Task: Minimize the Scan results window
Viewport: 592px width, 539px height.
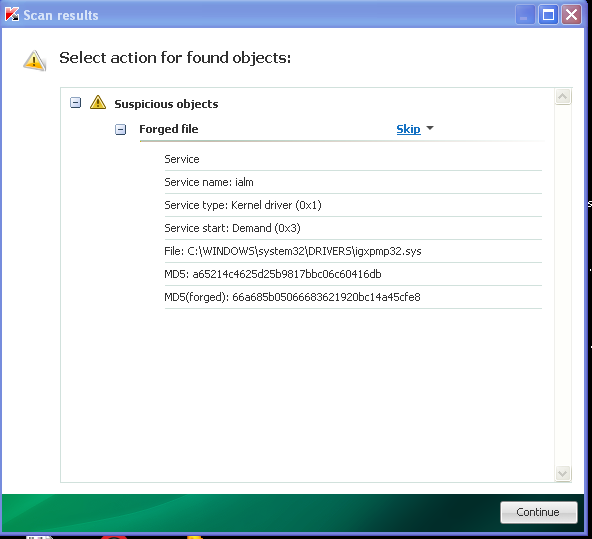Action: [525, 15]
